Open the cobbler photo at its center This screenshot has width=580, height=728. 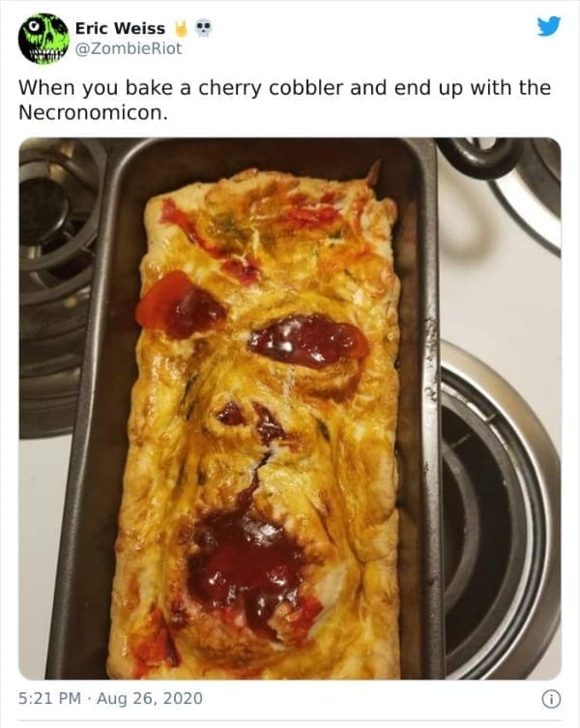(x=290, y=409)
